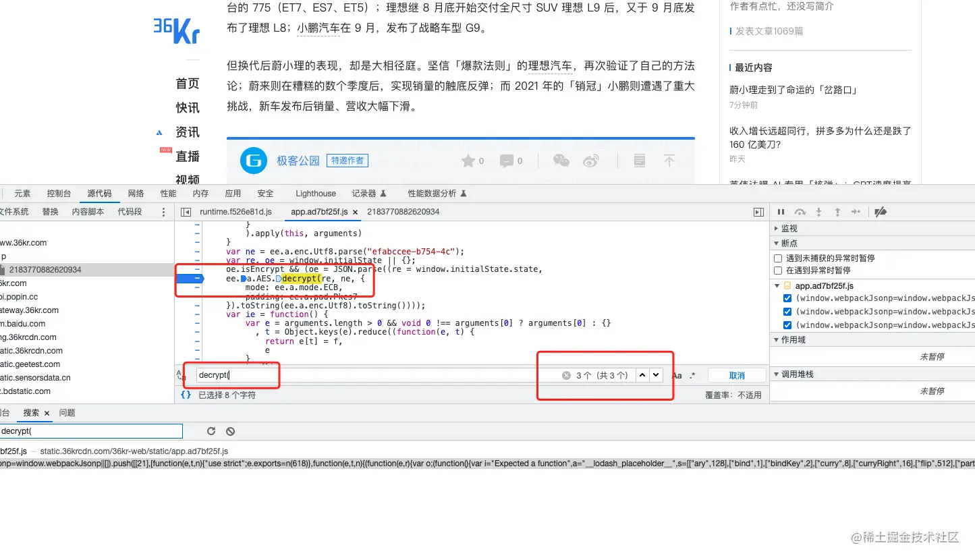Clear the find box text
Image resolution: width=975 pixels, height=560 pixels.
coord(566,376)
